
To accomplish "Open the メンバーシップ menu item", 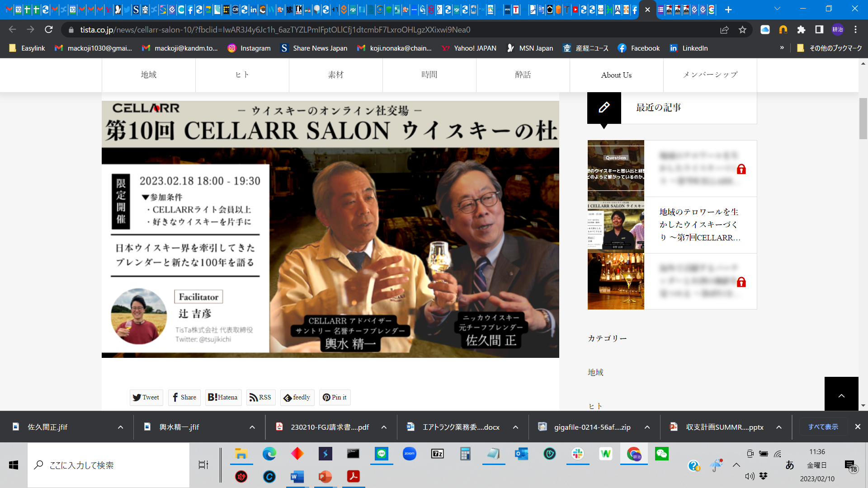I will (710, 75).
